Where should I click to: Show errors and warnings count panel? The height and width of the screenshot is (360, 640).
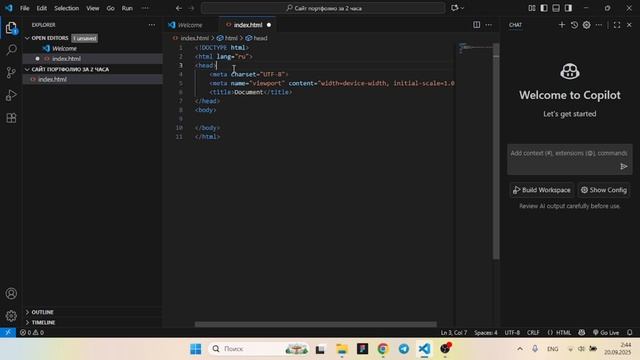coord(32,332)
